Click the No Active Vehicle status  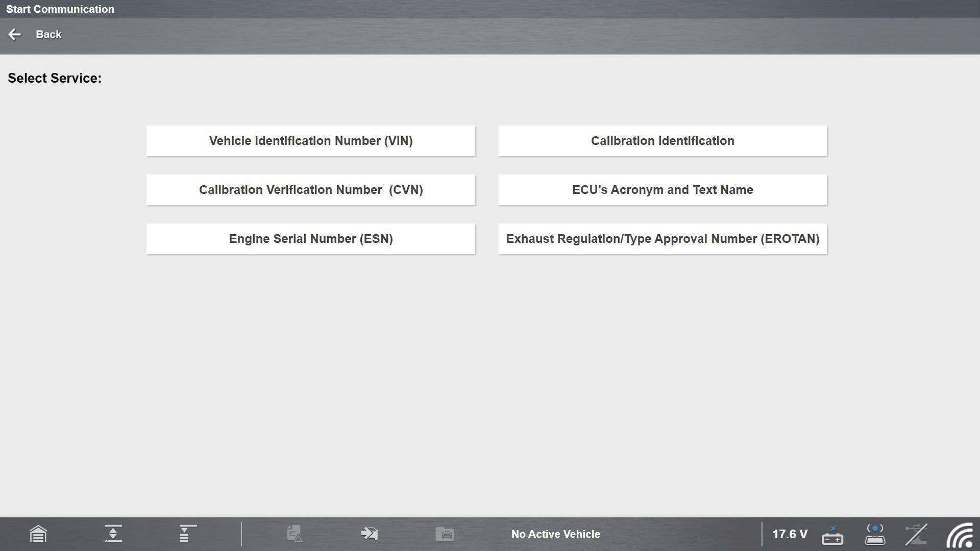pyautogui.click(x=555, y=534)
